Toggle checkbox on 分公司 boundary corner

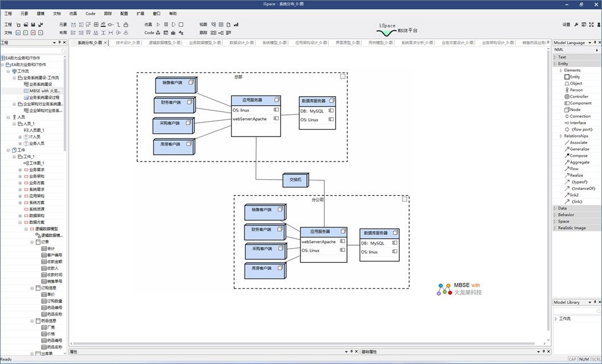(405, 199)
